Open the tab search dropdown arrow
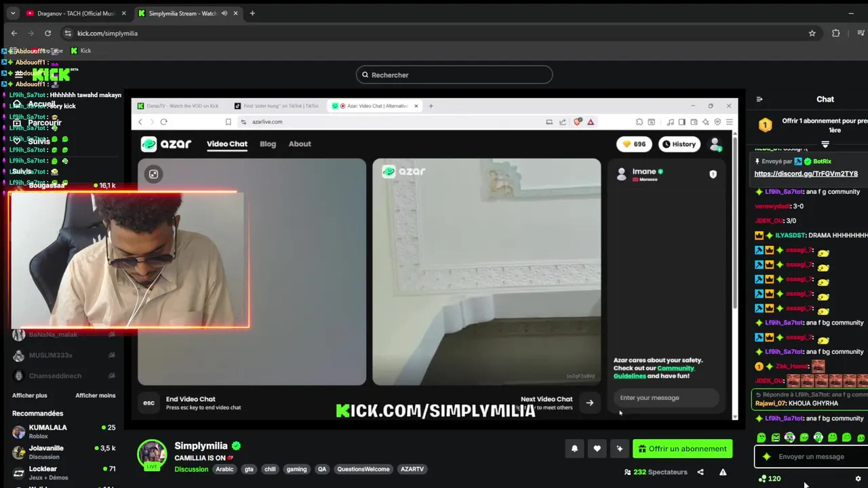This screenshot has height=488, width=868. 12,13
